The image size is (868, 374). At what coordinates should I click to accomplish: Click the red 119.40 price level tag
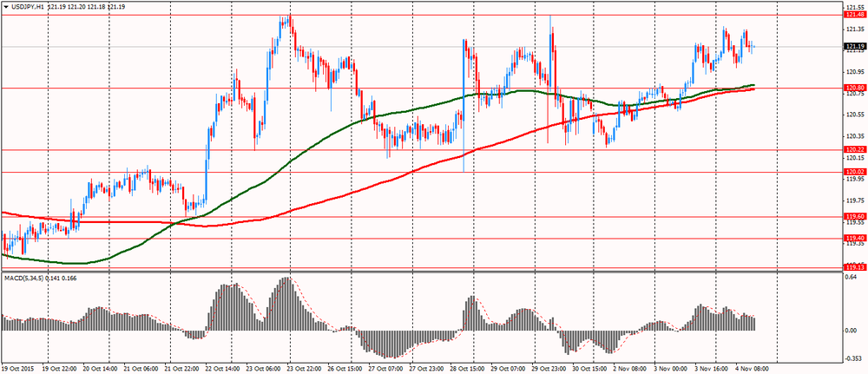855,238
